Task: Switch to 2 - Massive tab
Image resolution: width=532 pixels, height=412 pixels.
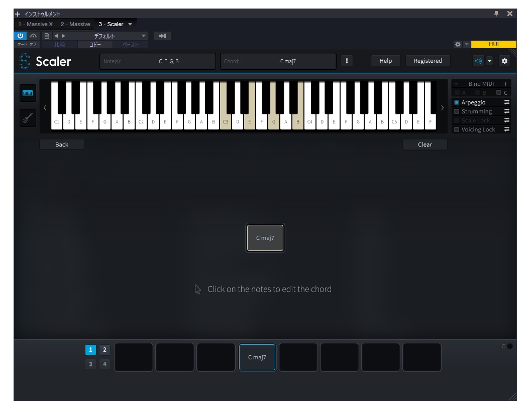Action: (75, 24)
